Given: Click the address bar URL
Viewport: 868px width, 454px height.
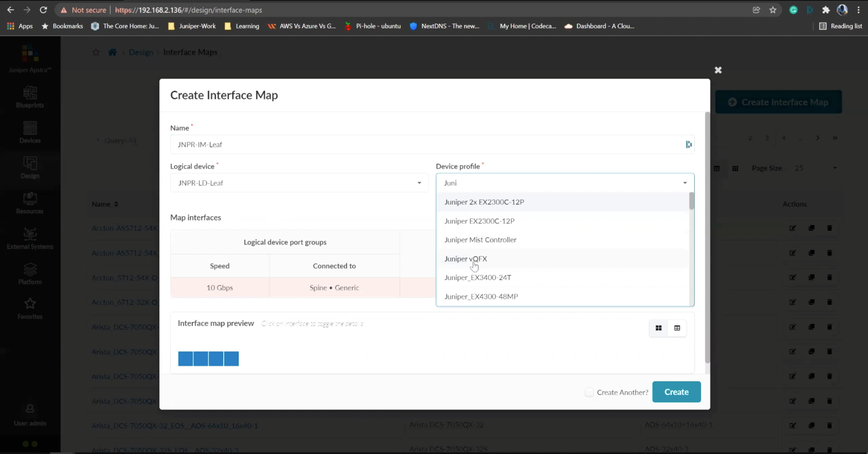Looking at the screenshot, I should point(188,10).
